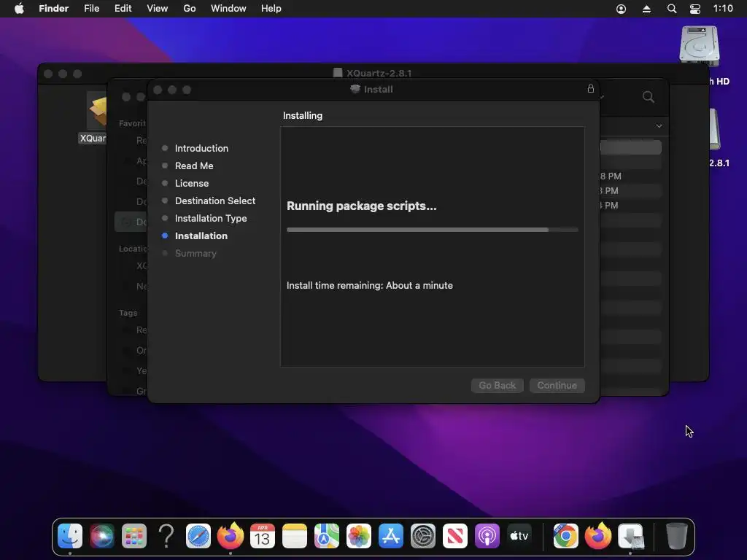This screenshot has height=560, width=747.
Task: Open the Edit menu
Action: [123, 9]
